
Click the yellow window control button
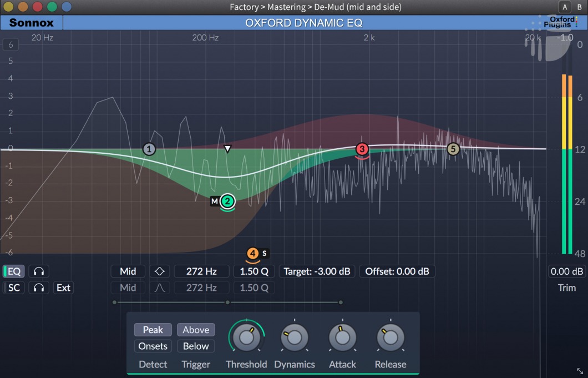(8, 7)
